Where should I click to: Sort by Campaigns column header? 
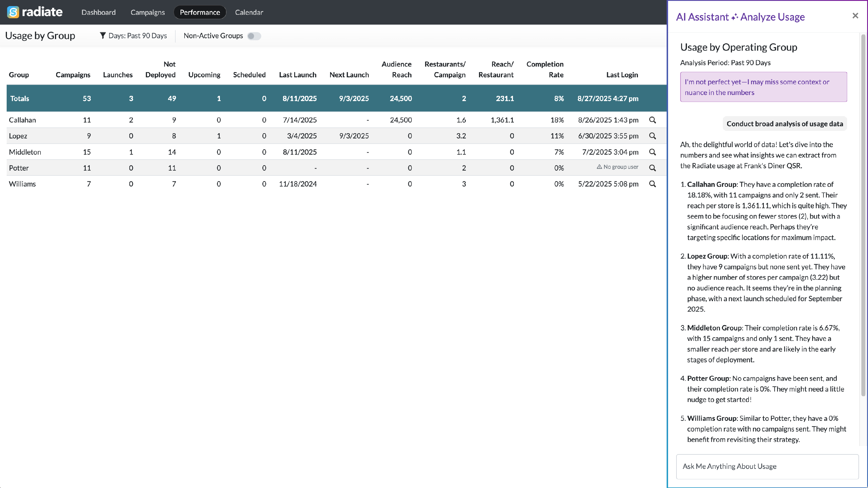(x=73, y=75)
